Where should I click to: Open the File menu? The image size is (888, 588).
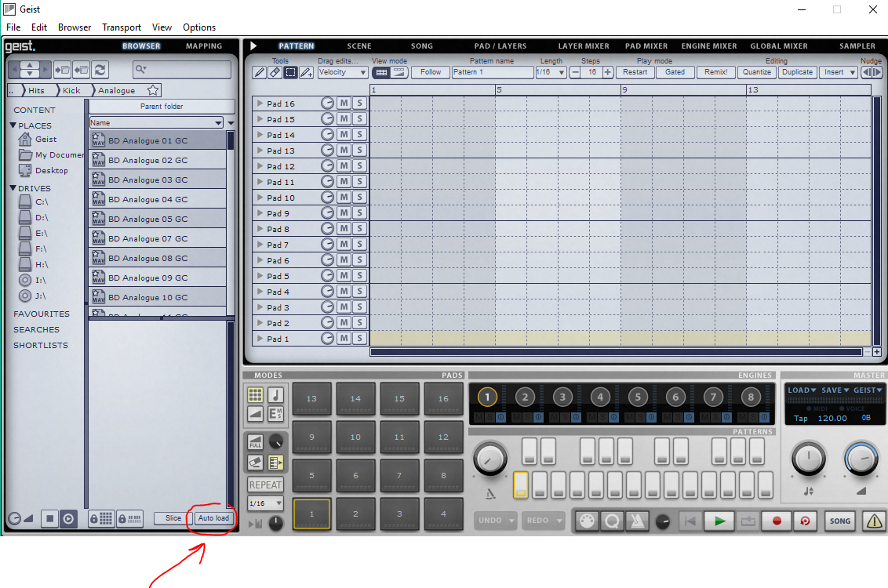pos(13,27)
